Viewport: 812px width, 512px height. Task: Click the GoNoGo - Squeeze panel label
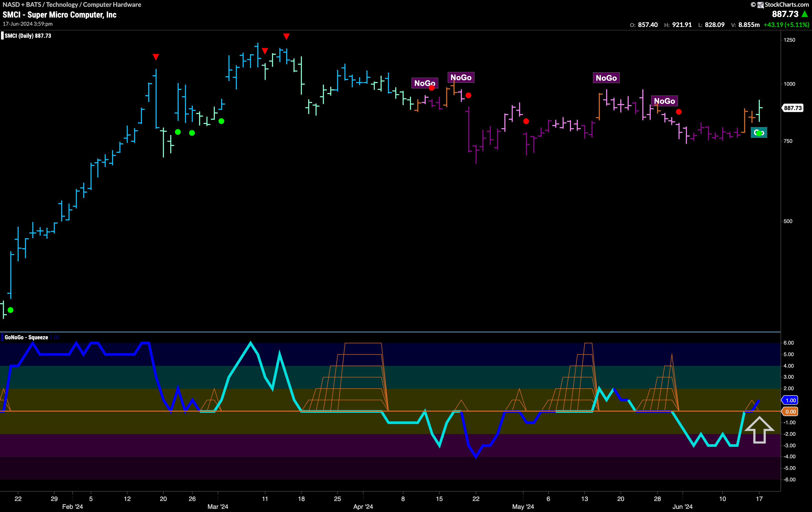(26, 337)
